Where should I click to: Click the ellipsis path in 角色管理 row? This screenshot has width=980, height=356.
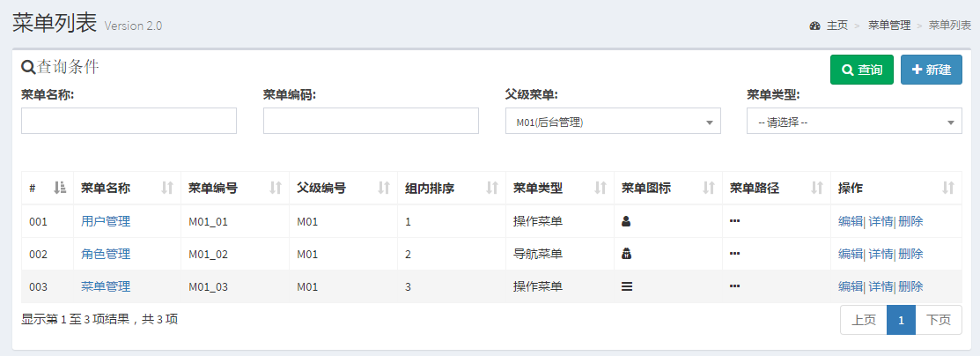735,254
